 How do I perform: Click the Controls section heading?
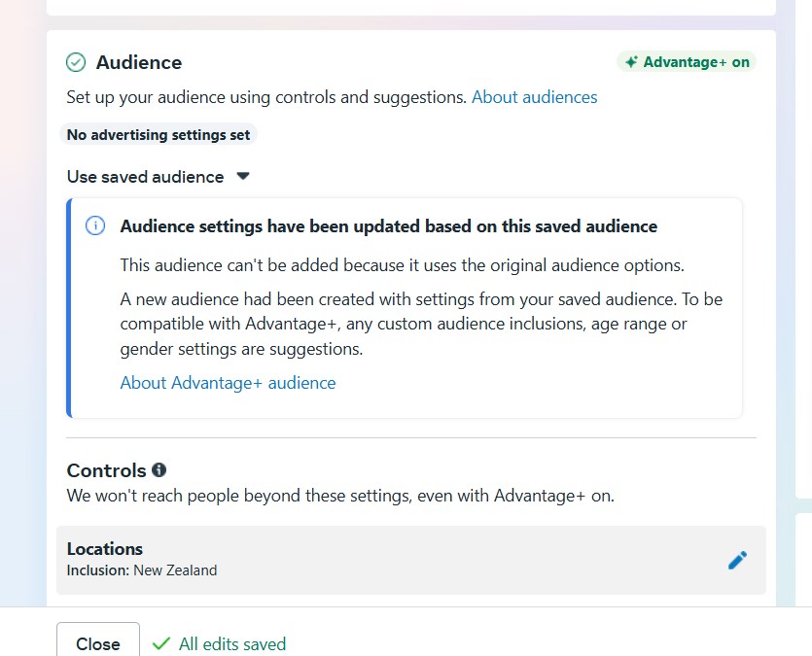click(x=106, y=470)
